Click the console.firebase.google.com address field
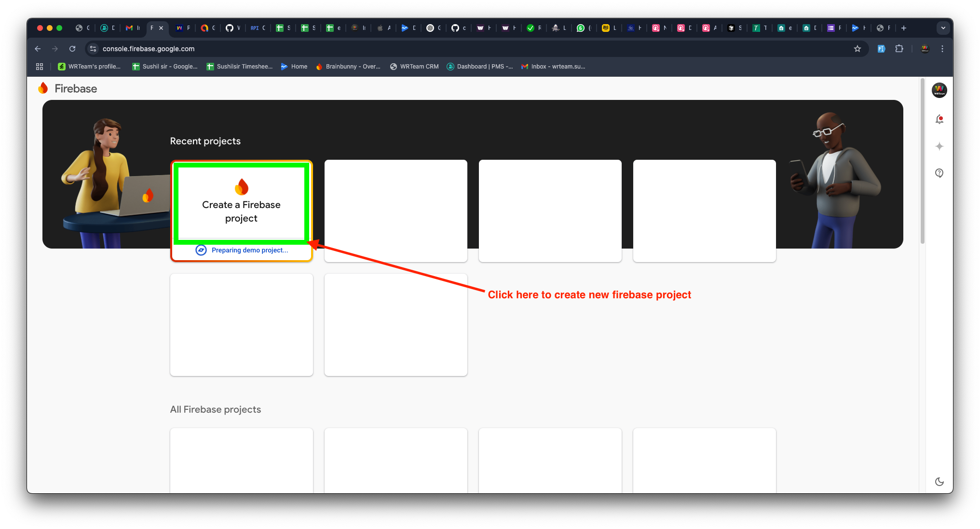This screenshot has width=980, height=529. 473,49
